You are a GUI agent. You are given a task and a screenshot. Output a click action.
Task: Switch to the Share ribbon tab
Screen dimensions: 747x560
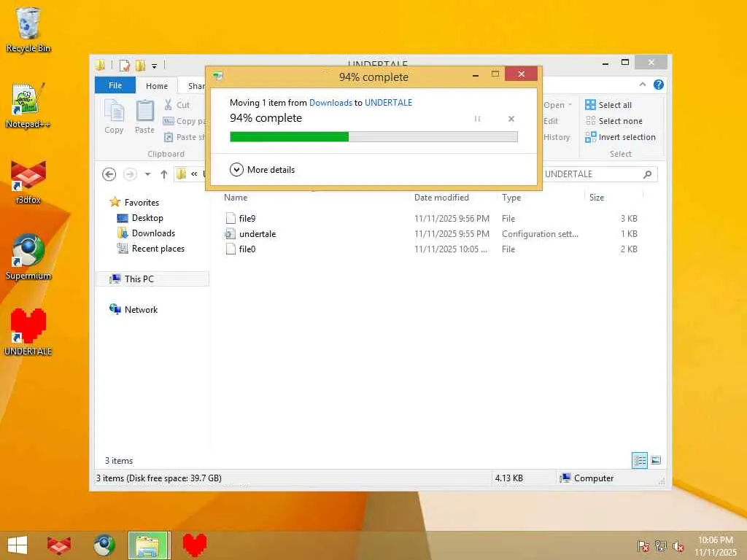[196, 86]
